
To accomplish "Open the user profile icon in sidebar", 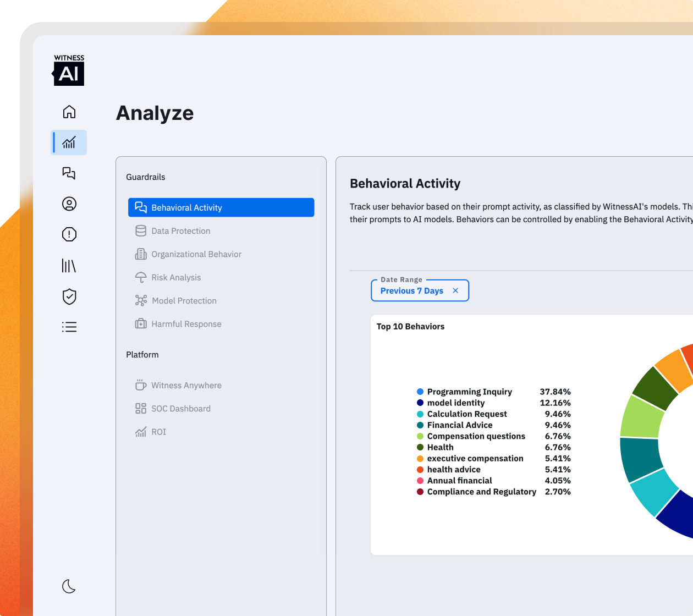I will click(x=69, y=204).
